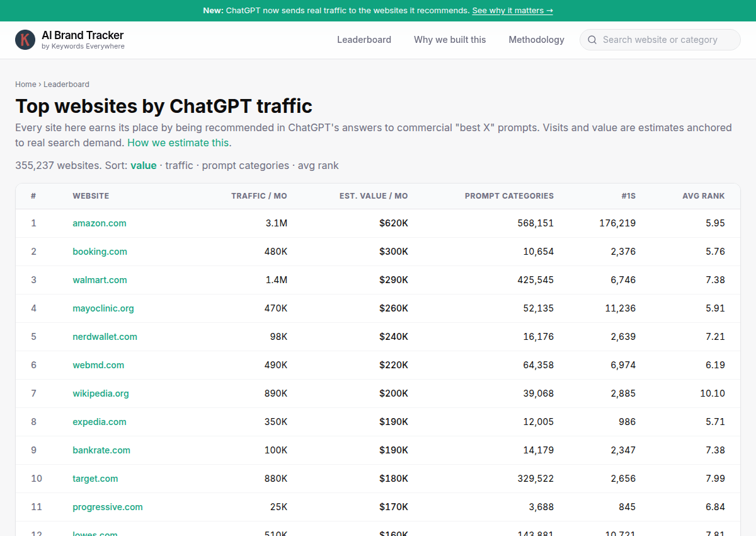The image size is (756, 536).
Task: Select bankrate.com's 100K traffic cell
Action: pos(276,450)
